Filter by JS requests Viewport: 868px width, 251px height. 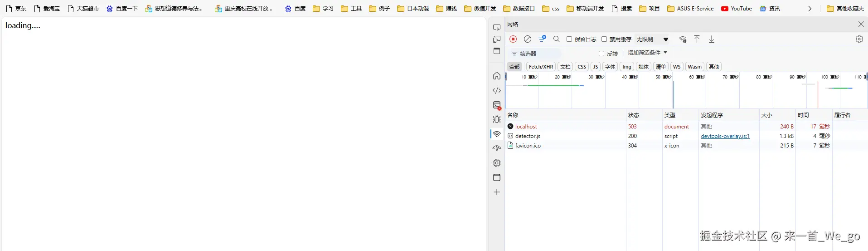[x=596, y=67]
